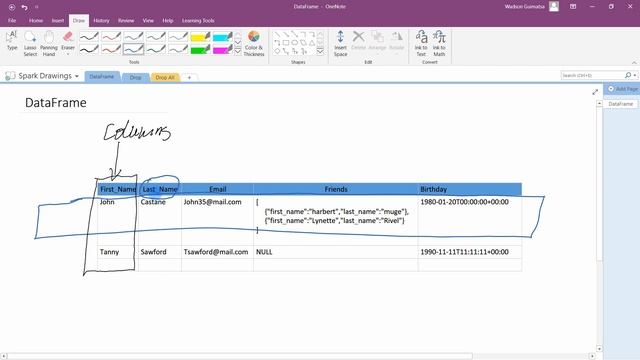
Task: Click the Add Page button
Action: click(622, 89)
